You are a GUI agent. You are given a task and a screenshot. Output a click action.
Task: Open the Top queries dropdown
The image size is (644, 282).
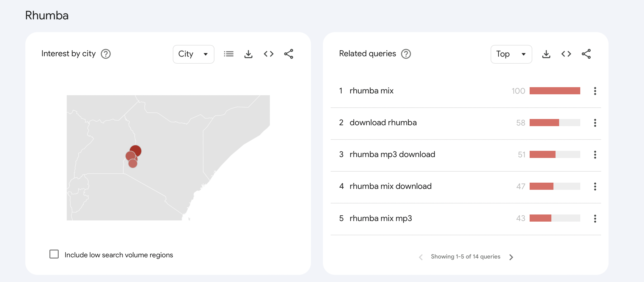(x=511, y=54)
